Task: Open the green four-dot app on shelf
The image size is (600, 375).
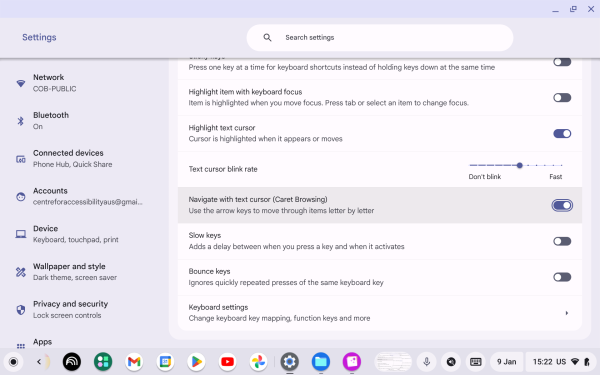Action: click(103, 362)
